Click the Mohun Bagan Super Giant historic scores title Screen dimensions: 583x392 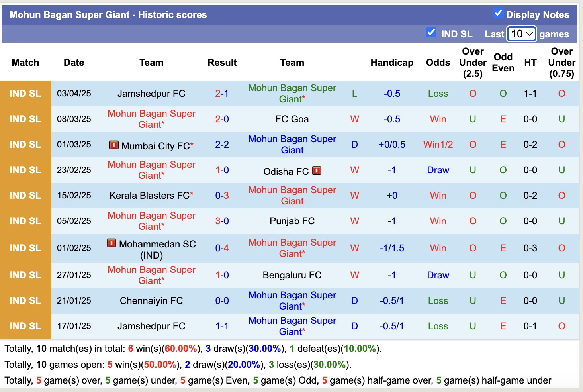pyautogui.click(x=108, y=14)
